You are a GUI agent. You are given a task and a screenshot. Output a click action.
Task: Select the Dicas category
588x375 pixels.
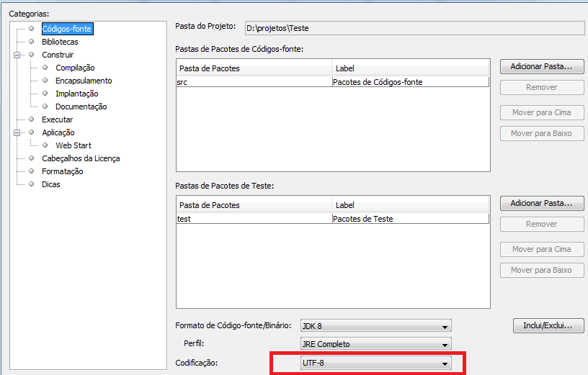point(51,184)
